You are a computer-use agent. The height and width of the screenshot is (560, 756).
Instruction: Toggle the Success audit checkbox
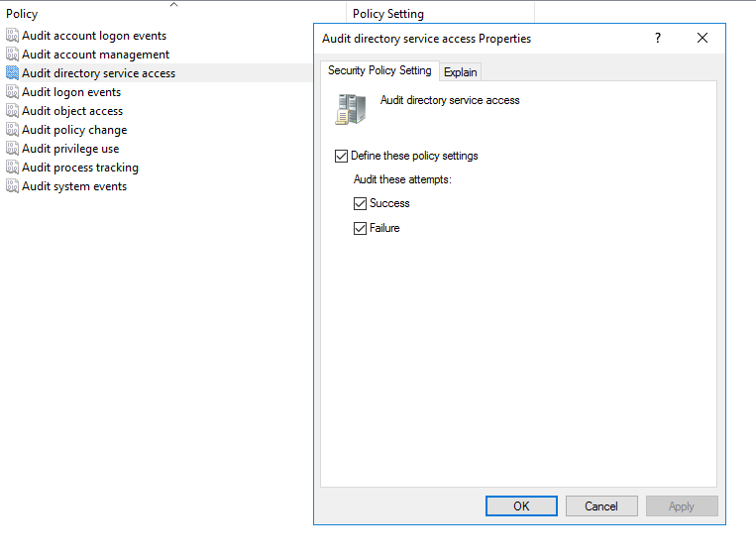tap(360, 203)
